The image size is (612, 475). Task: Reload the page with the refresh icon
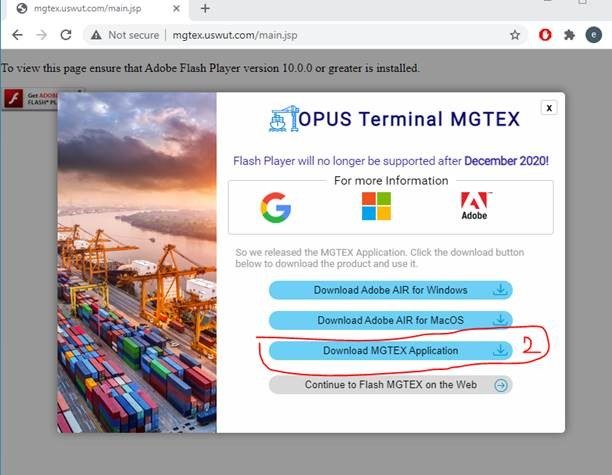click(66, 35)
